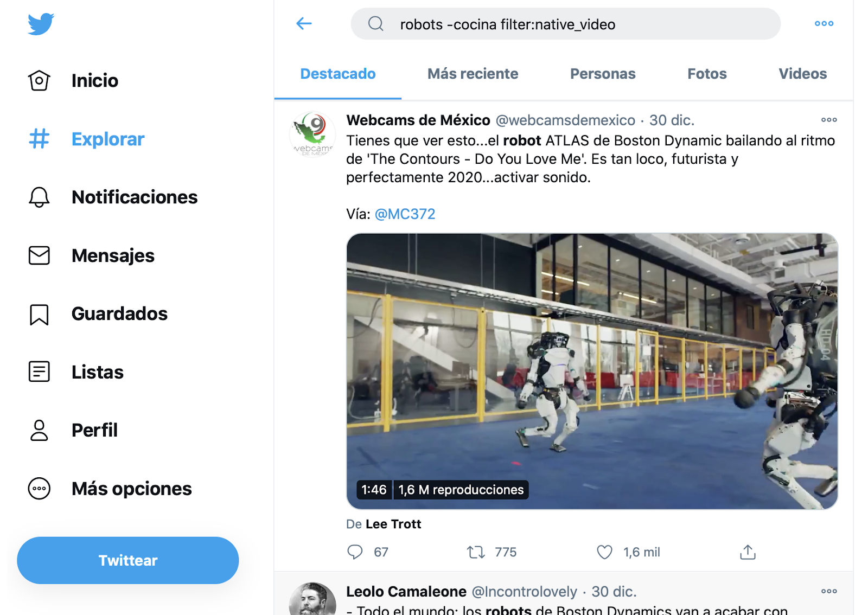This screenshot has height=615, width=868.
Task: Click the Twitter bird logo
Action: [x=41, y=24]
